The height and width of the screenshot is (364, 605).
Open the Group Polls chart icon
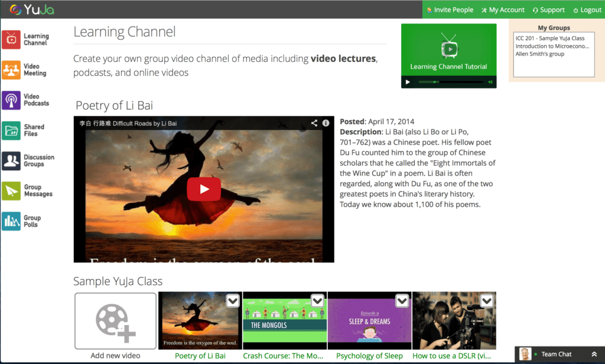[11, 221]
